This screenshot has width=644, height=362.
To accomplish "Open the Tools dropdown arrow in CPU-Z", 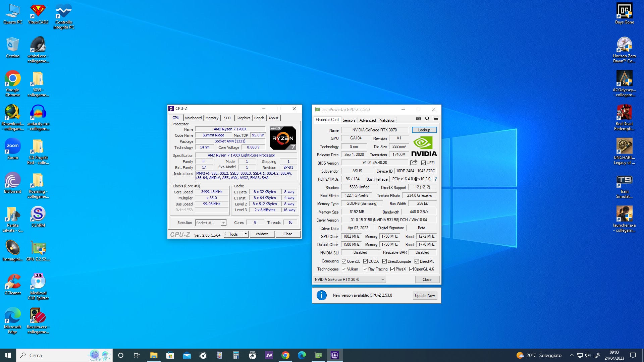I will click(246, 234).
